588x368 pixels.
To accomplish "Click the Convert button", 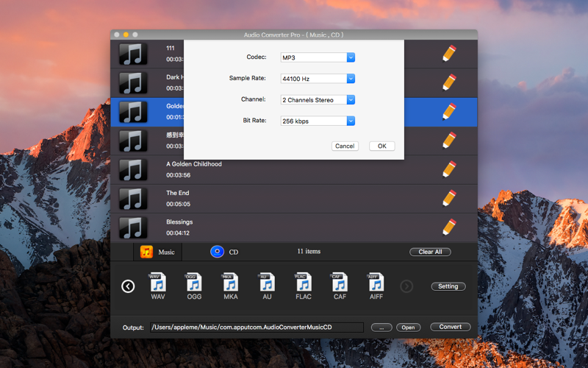I will click(x=450, y=327).
